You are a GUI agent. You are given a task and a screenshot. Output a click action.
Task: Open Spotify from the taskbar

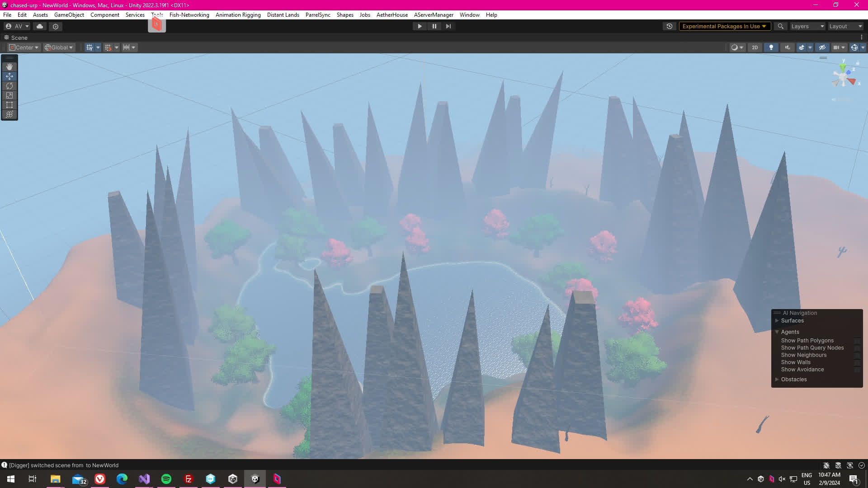click(166, 479)
